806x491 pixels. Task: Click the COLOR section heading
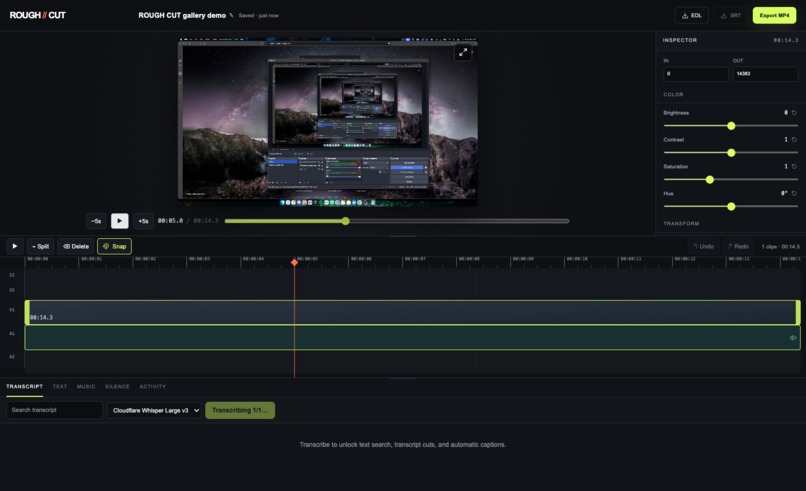(673, 95)
